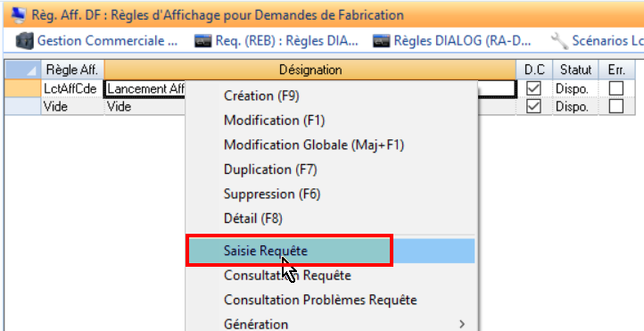Open Gestion Commerciale briefcase icon shortcut
The height and width of the screenshot is (331, 644).
pos(25,41)
